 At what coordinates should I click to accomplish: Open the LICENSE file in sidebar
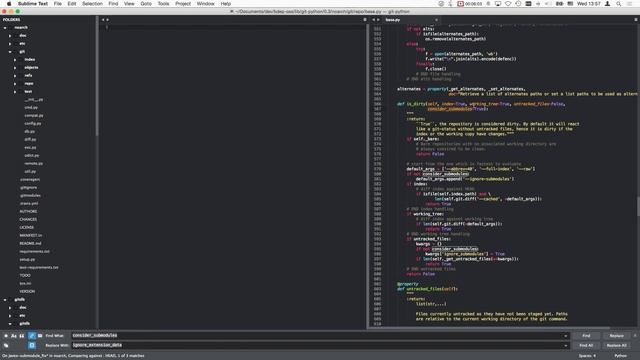[x=27, y=227]
